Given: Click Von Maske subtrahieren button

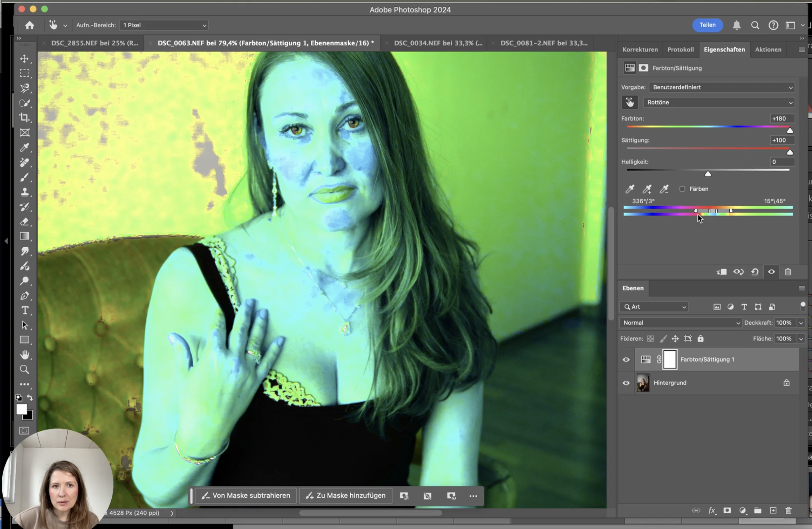Looking at the screenshot, I should pos(246,496).
